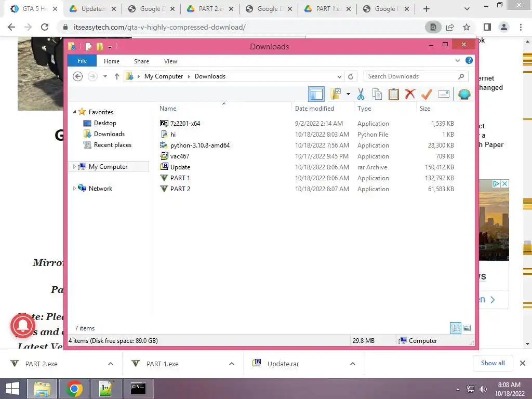
Task: Go up one folder level in Explorer
Action: pos(117,76)
